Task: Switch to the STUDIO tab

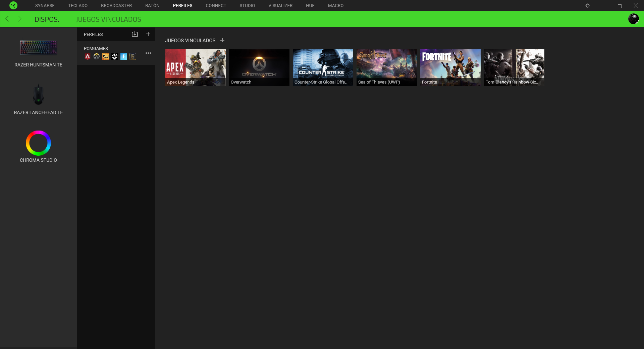Action: tap(247, 6)
